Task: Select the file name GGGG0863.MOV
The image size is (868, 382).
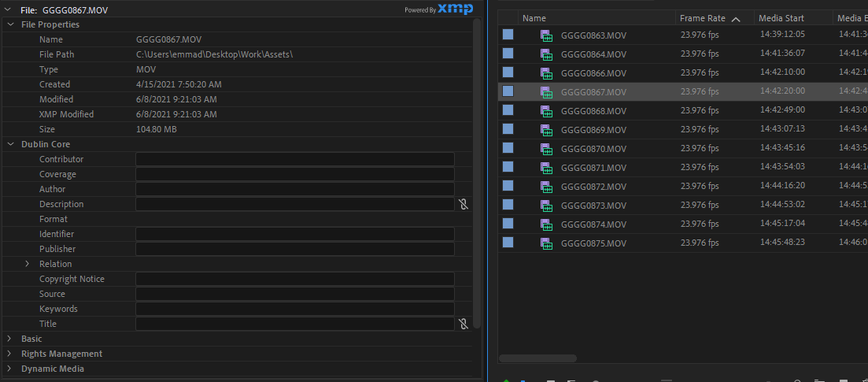Action: [x=593, y=36]
